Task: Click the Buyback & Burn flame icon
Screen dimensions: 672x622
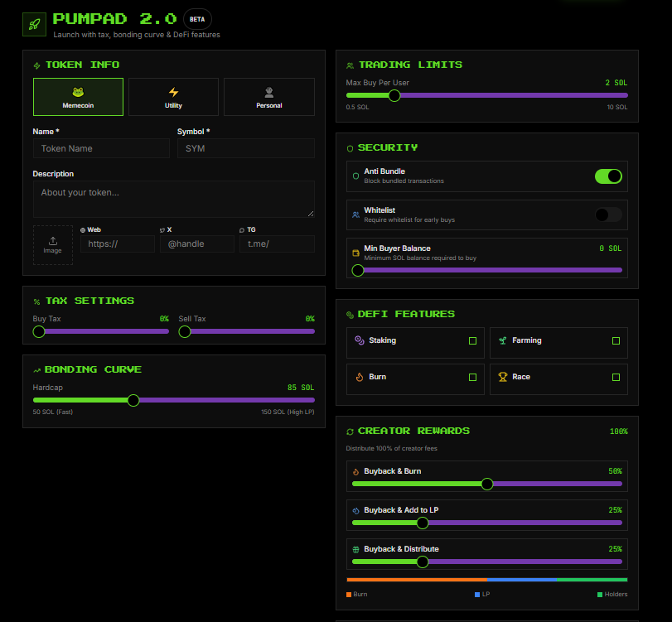Action: coord(355,471)
